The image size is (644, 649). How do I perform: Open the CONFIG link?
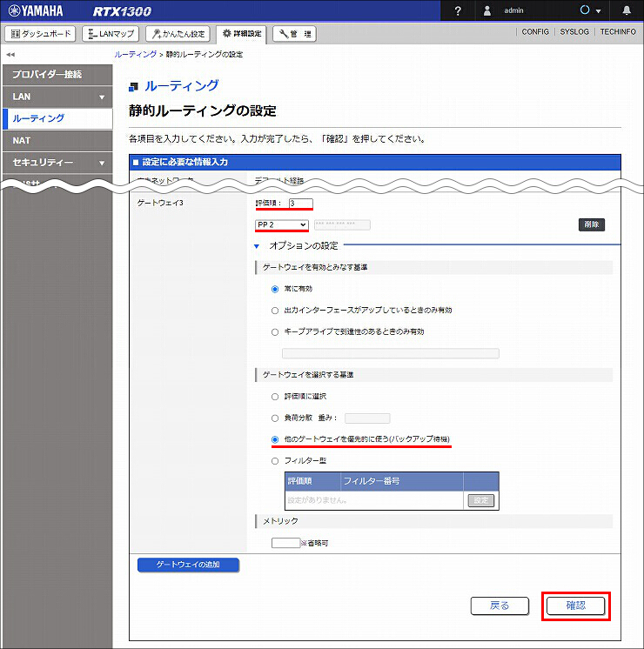pos(535,32)
